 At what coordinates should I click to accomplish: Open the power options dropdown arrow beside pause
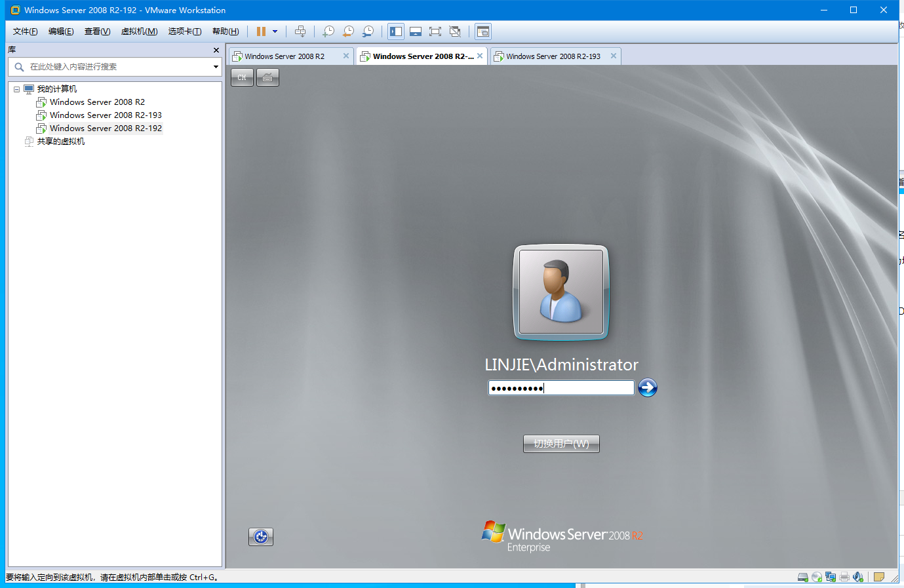[275, 31]
